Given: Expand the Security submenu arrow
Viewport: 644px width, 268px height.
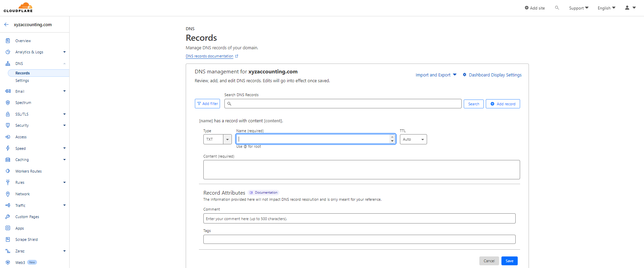Looking at the screenshot, I should tap(64, 125).
